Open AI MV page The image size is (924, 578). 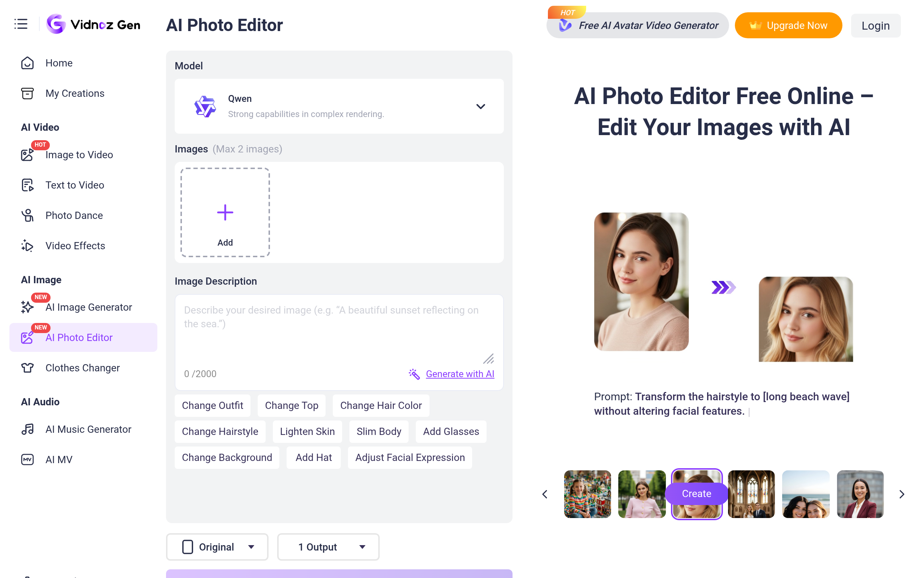pos(83,460)
